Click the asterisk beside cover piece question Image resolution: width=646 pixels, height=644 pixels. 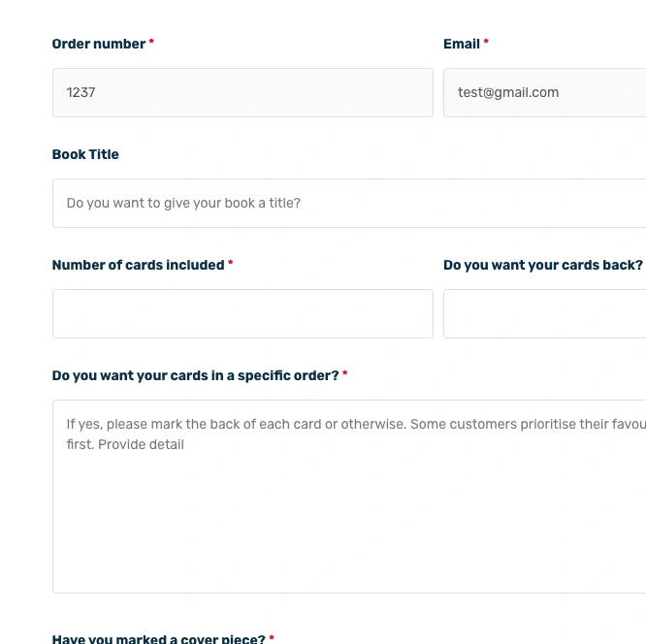[272, 637]
